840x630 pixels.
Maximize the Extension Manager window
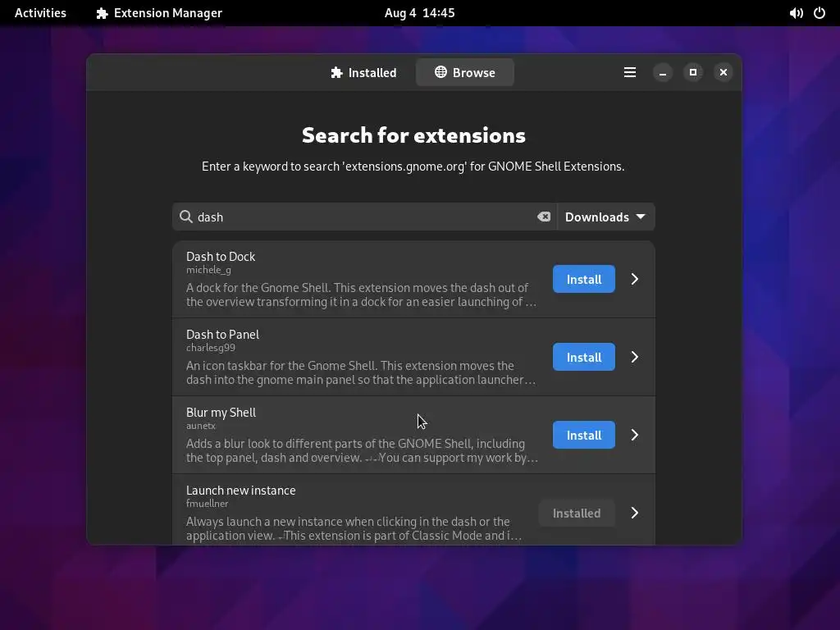point(693,72)
